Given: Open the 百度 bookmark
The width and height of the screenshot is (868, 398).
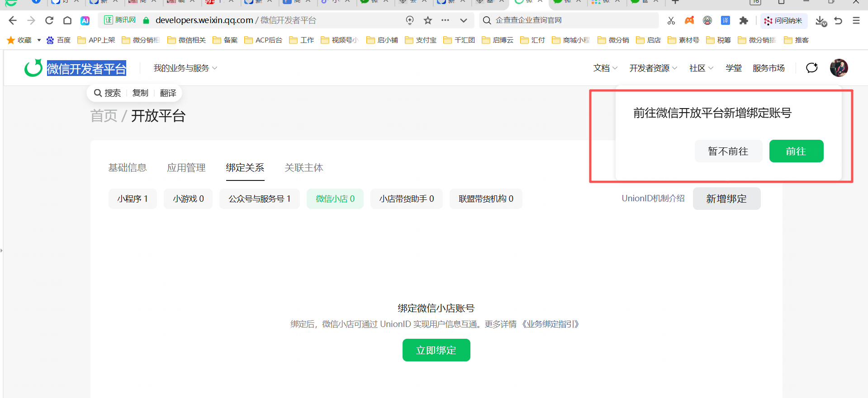Looking at the screenshot, I should tap(59, 40).
